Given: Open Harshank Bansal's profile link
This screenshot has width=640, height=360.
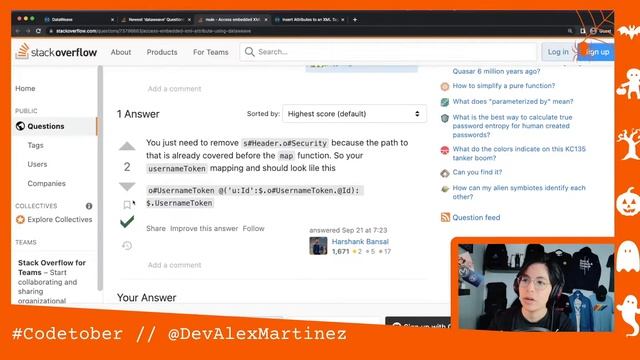Looking at the screenshot, I should coord(360,242).
